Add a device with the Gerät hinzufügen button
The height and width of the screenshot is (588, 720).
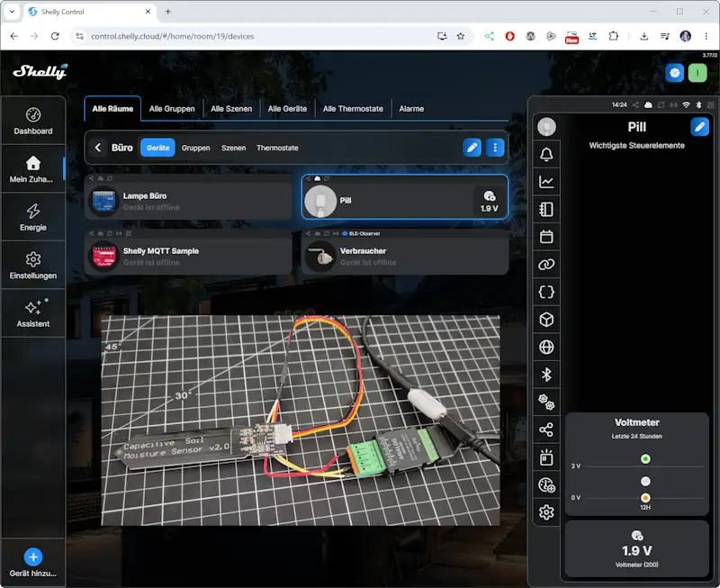click(33, 562)
